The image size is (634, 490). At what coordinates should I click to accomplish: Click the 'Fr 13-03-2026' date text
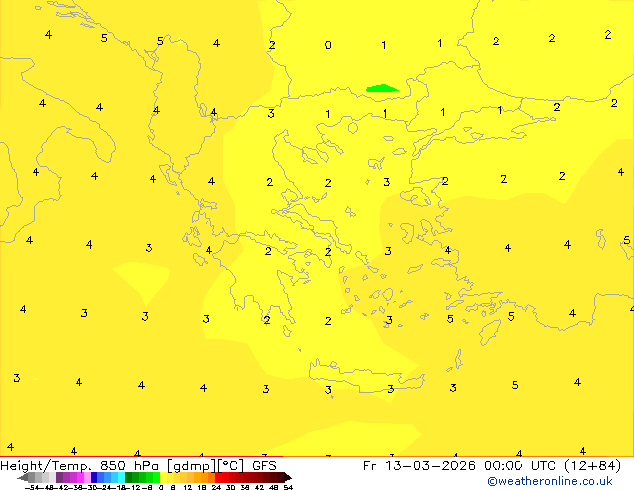419,466
